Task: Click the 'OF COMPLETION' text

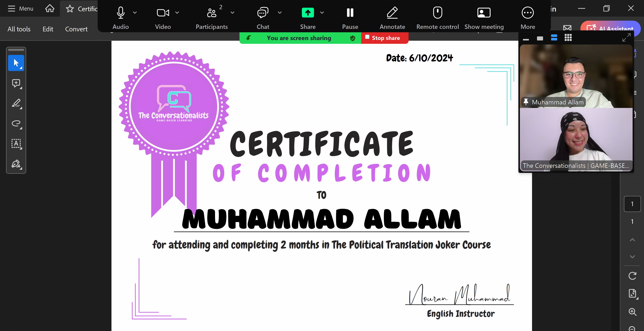Action: click(x=321, y=173)
